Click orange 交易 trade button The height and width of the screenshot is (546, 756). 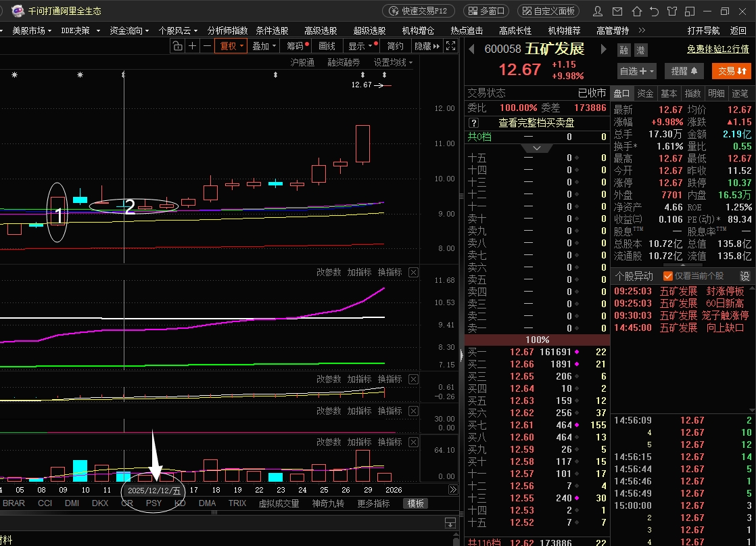[732, 71]
